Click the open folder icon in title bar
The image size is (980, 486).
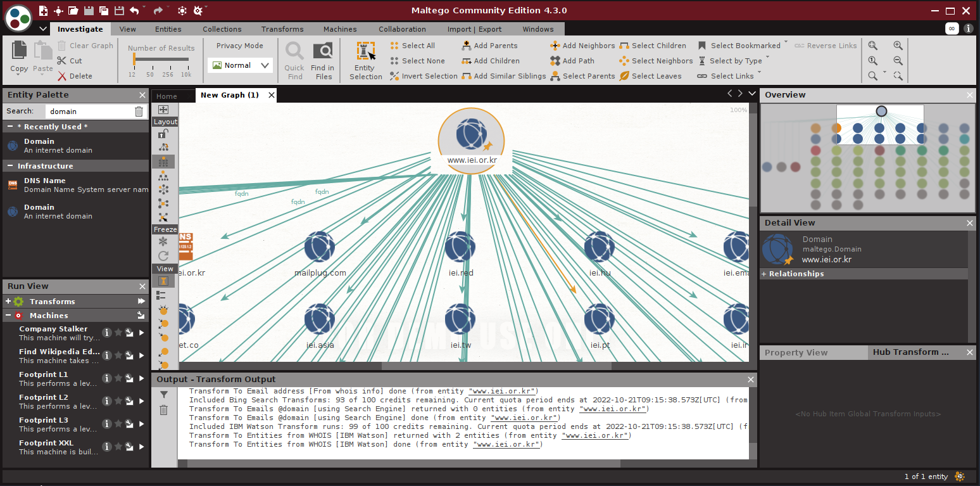[x=73, y=11]
